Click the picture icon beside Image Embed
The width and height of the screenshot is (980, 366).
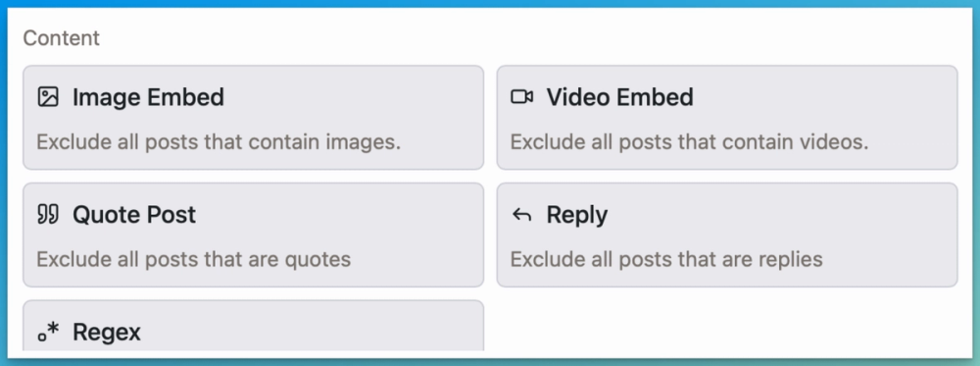(48, 97)
